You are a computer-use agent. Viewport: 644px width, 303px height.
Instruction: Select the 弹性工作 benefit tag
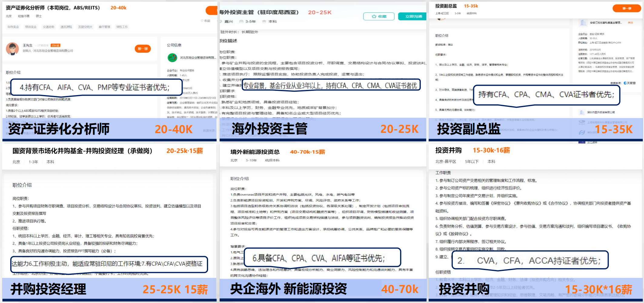[x=122, y=27]
